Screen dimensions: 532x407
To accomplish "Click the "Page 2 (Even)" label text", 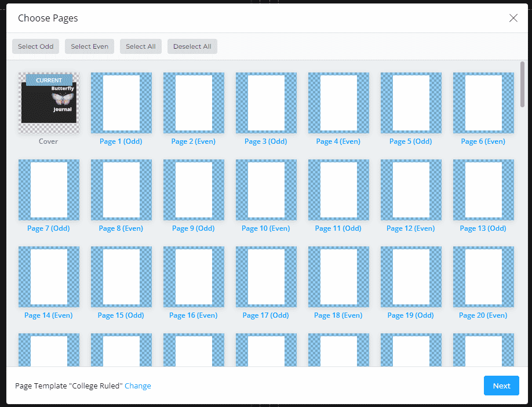I will pos(194,141).
